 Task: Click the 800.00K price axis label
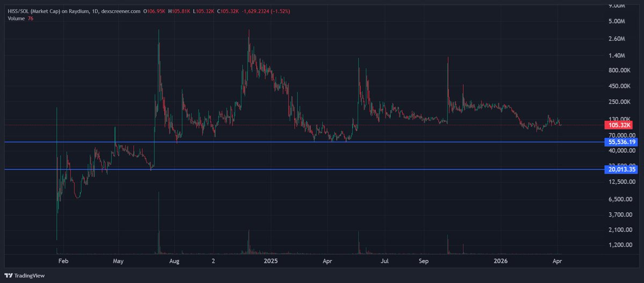(x=619, y=71)
